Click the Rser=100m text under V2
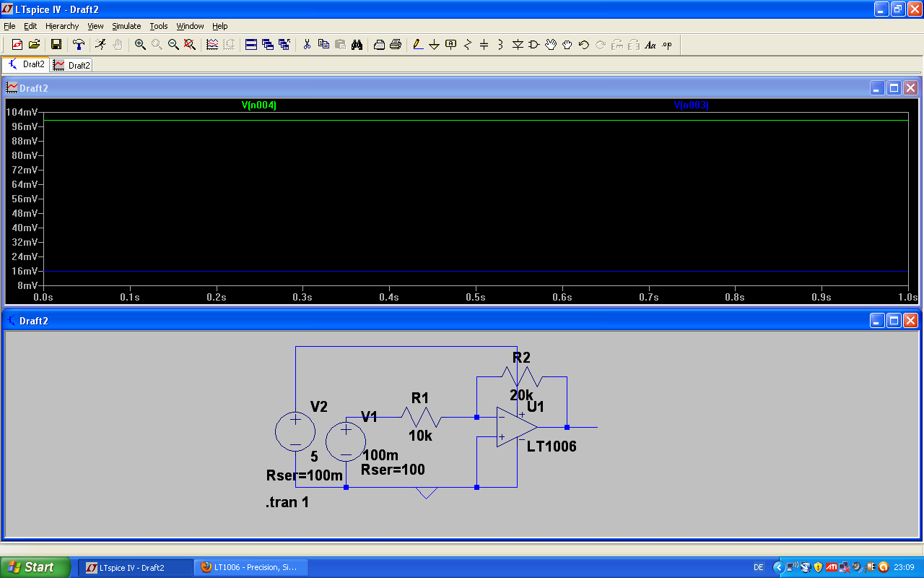Viewport: 924px width, 578px height. coord(305,475)
